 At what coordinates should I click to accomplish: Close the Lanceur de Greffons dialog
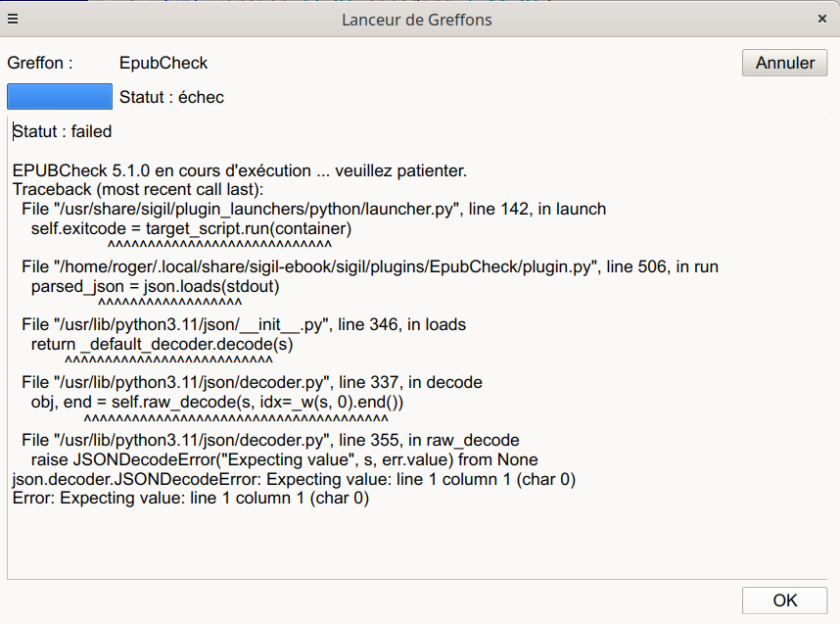coord(822,19)
